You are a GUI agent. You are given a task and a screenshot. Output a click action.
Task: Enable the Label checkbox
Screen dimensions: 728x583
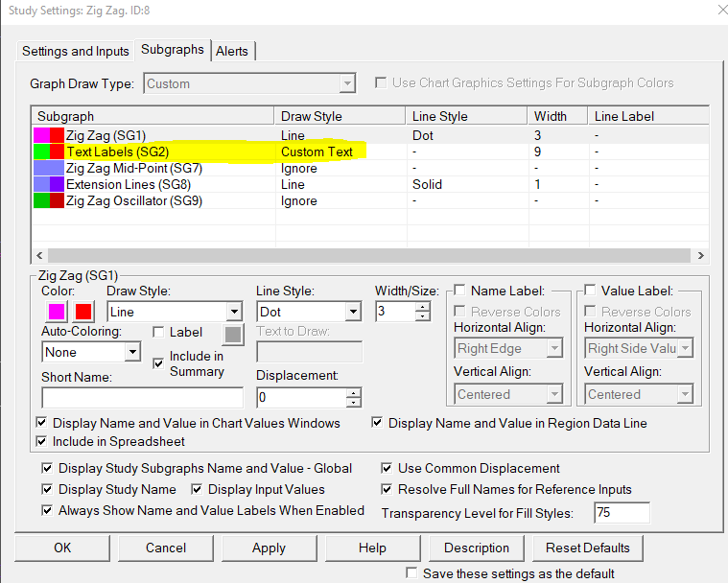[158, 333]
